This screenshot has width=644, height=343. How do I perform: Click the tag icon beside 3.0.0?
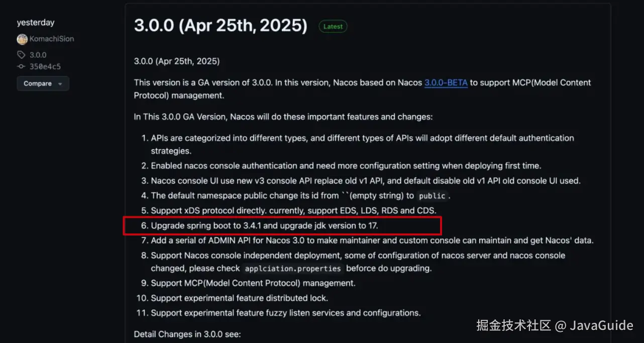tap(21, 55)
